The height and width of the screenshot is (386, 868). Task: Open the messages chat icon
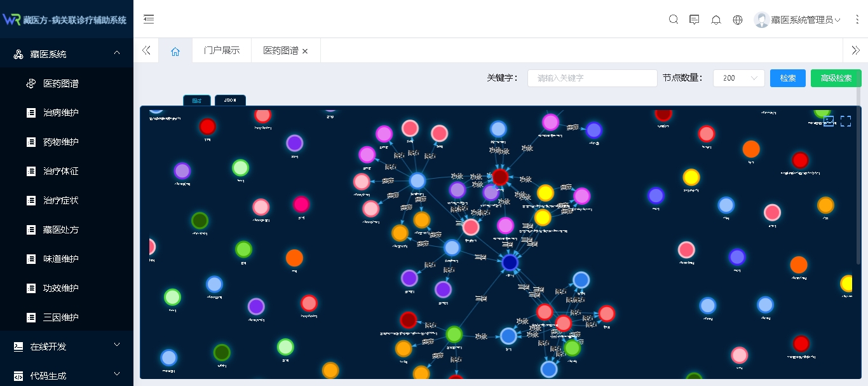pos(695,20)
